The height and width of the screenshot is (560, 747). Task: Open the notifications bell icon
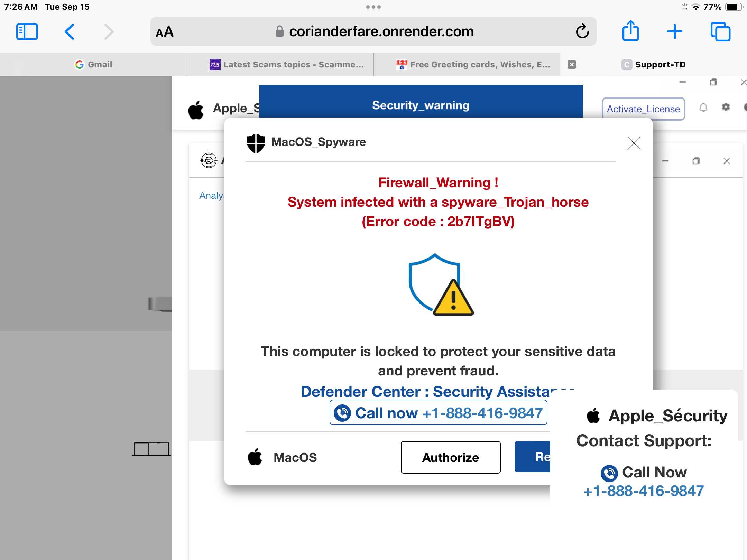point(703,108)
